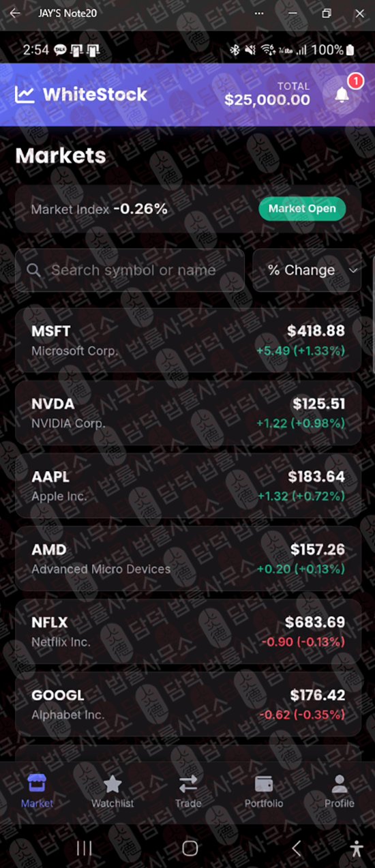Expand the sort dropdown chevron arrow
The width and height of the screenshot is (375, 868).
click(x=352, y=271)
